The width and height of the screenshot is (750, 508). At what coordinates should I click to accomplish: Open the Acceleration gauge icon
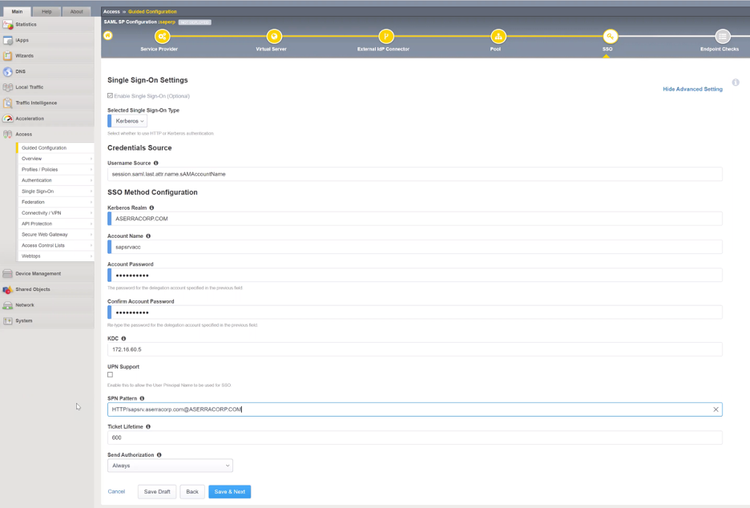8,119
